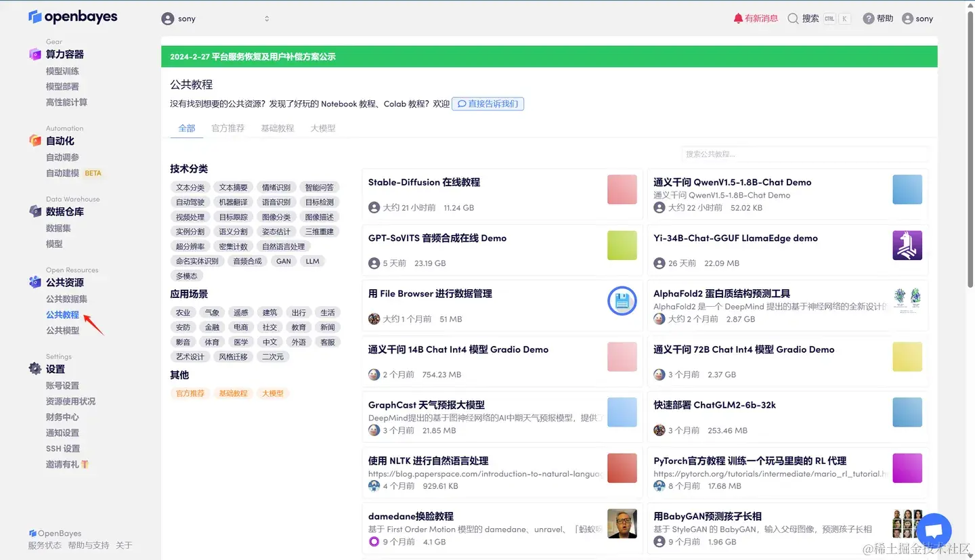The height and width of the screenshot is (560, 975).
Task: Click the AlphaFold2 protein thumbnail
Action: (x=907, y=301)
